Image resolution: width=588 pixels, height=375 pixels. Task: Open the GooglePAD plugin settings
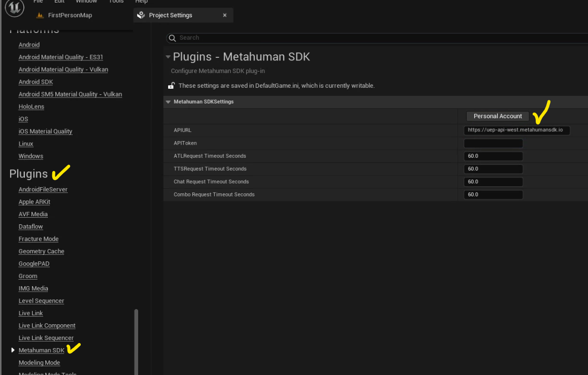pos(34,263)
